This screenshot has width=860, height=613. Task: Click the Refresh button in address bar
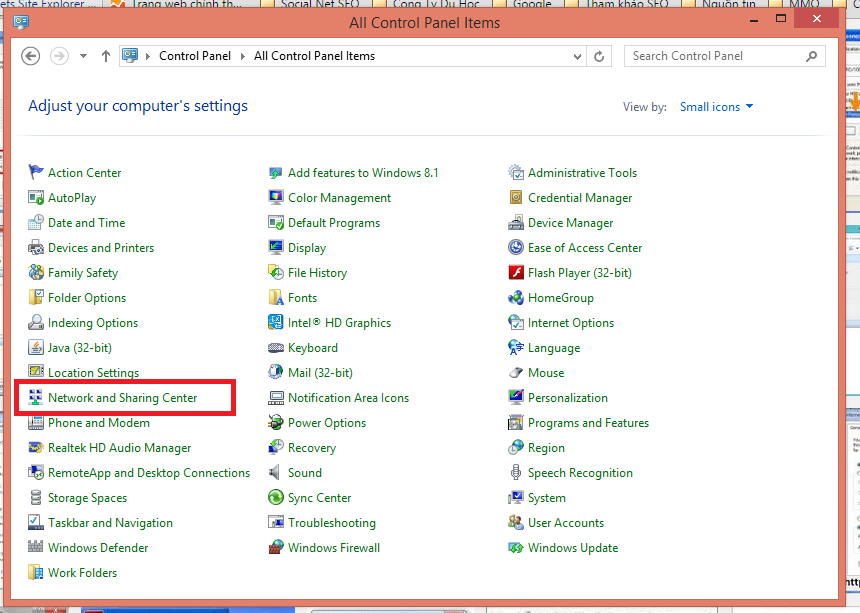tap(599, 56)
